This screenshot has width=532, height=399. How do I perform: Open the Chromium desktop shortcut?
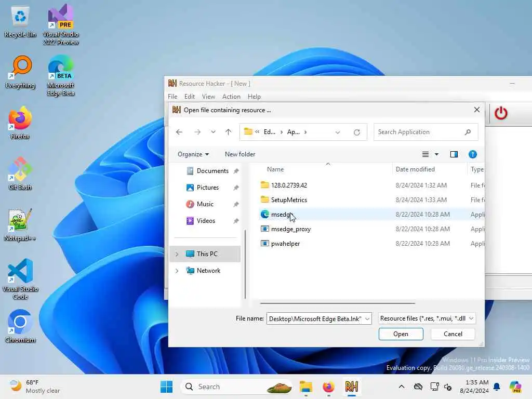tap(20, 326)
